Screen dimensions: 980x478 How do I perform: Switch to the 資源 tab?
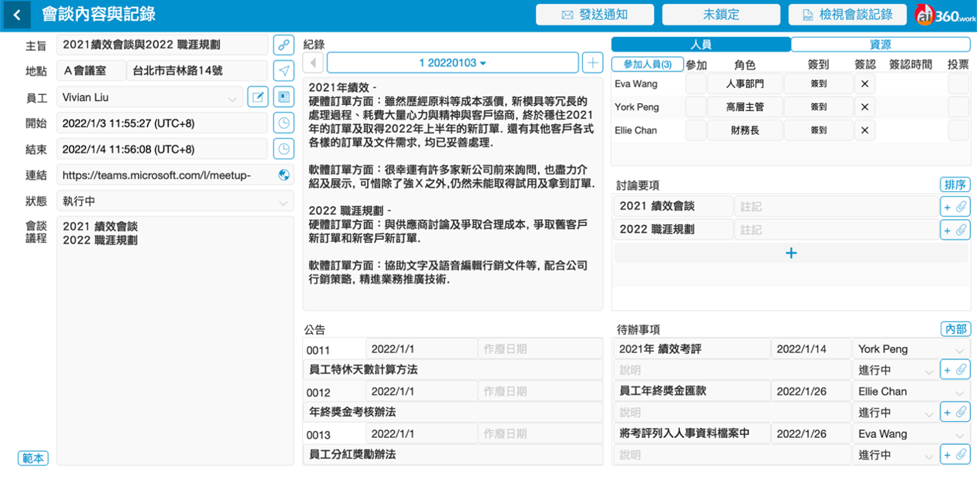click(x=880, y=45)
